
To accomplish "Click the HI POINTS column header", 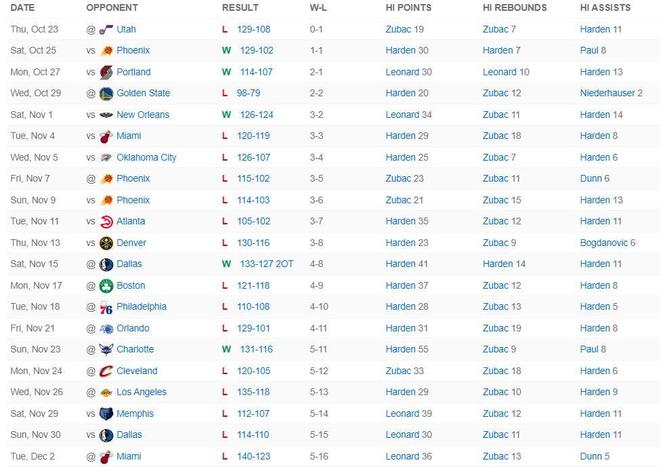I will [408, 7].
